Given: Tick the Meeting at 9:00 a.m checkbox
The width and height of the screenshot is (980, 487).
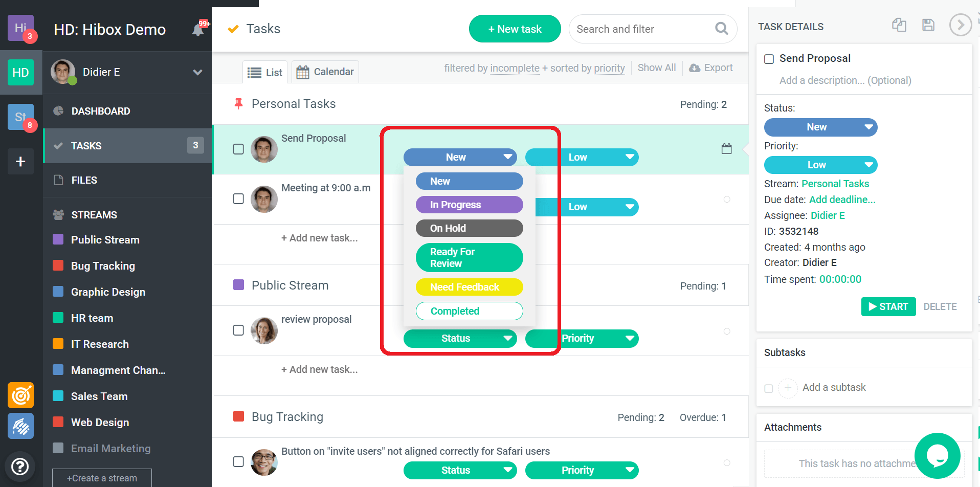Looking at the screenshot, I should 238,198.
